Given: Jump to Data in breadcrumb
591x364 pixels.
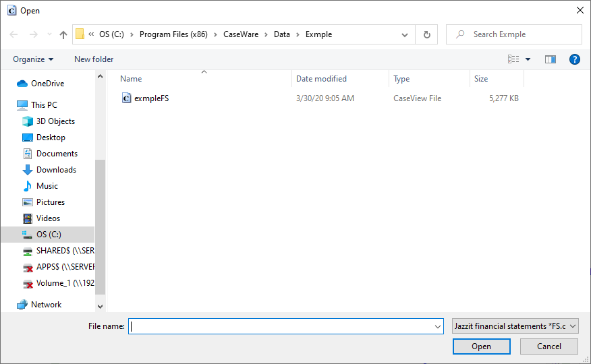Looking at the screenshot, I should point(282,34).
